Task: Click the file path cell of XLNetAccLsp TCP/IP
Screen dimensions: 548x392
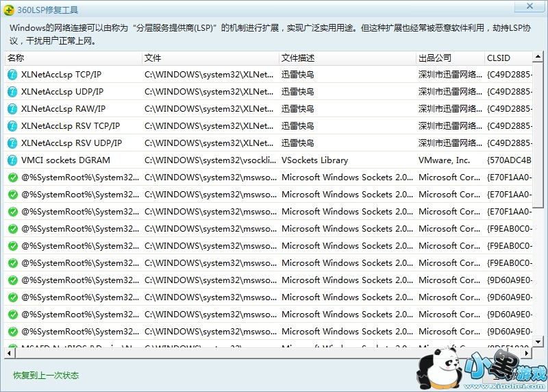Action: coord(209,75)
